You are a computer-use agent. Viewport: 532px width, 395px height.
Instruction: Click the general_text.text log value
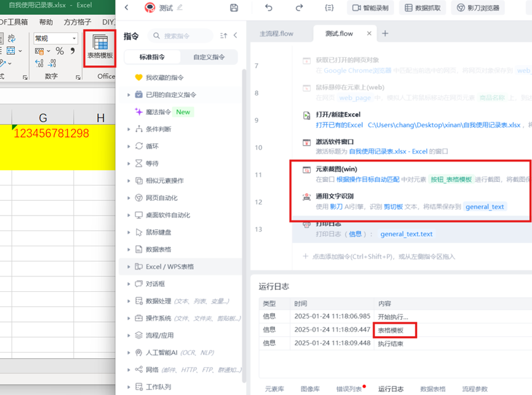(x=407, y=234)
